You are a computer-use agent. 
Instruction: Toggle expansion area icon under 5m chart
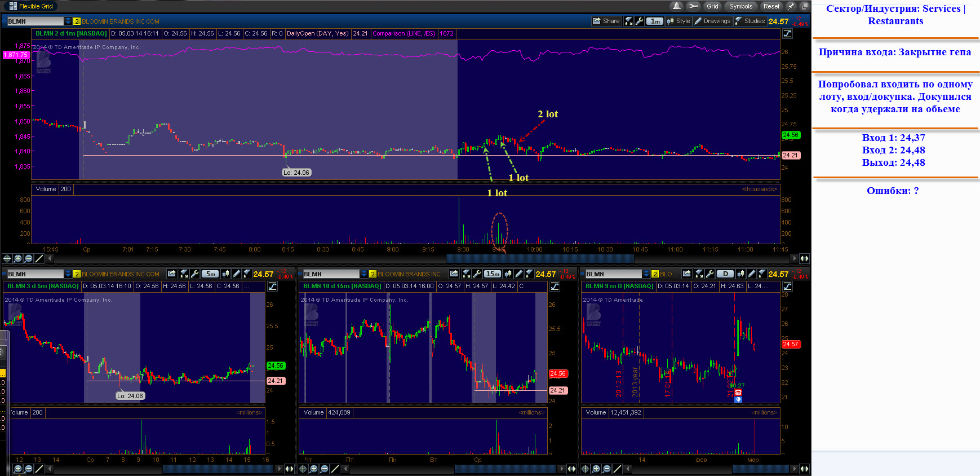pyautogui.click(x=289, y=469)
